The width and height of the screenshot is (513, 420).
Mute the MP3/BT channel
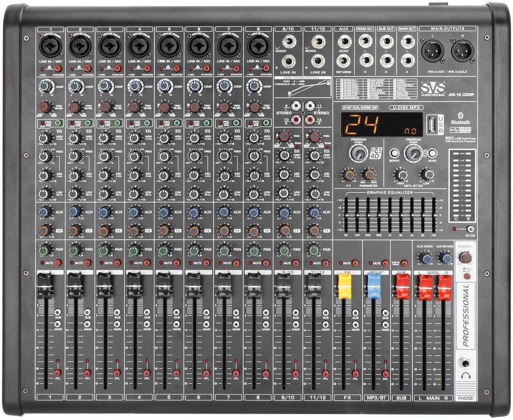(x=385, y=263)
